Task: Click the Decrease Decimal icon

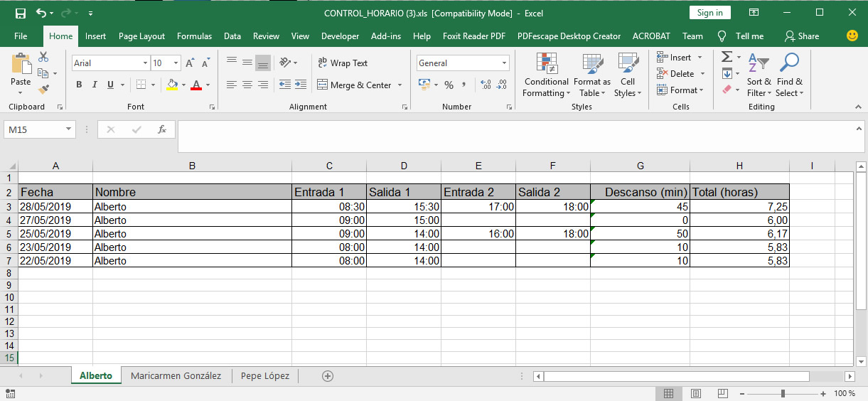Action: coord(502,85)
